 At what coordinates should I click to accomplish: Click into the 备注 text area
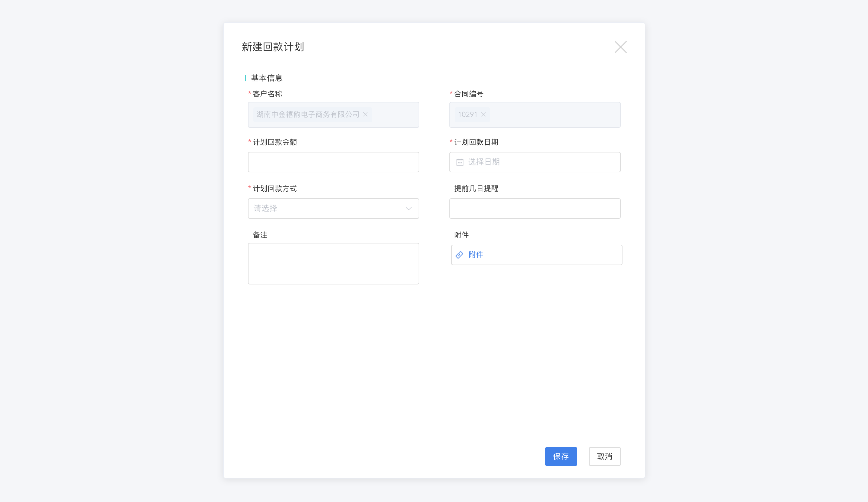pyautogui.click(x=334, y=264)
